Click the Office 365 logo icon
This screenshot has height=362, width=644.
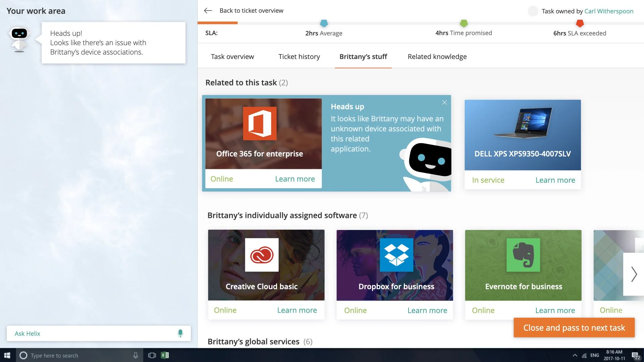tap(260, 123)
